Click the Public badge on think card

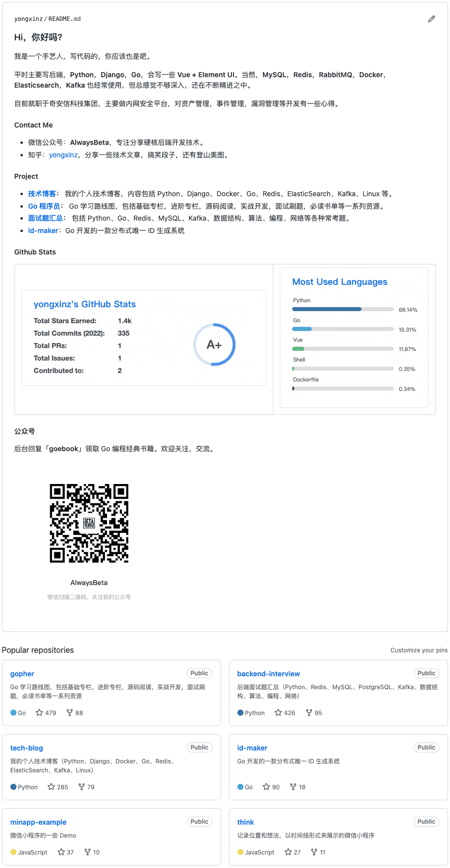tap(427, 822)
